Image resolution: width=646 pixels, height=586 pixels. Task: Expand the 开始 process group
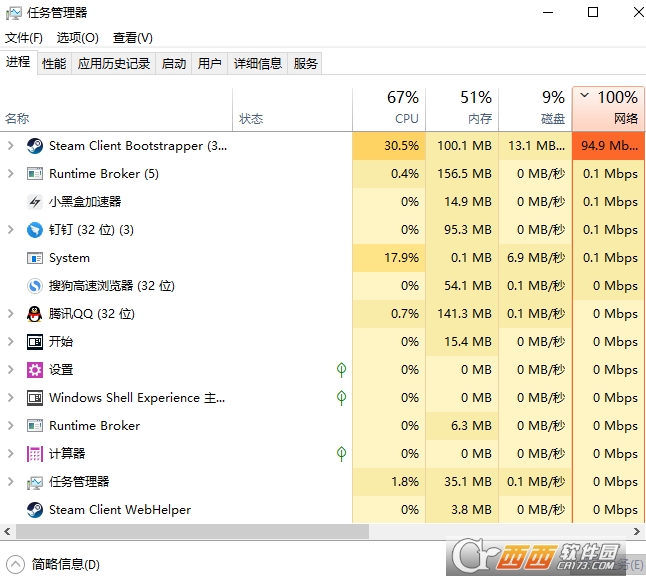point(11,342)
